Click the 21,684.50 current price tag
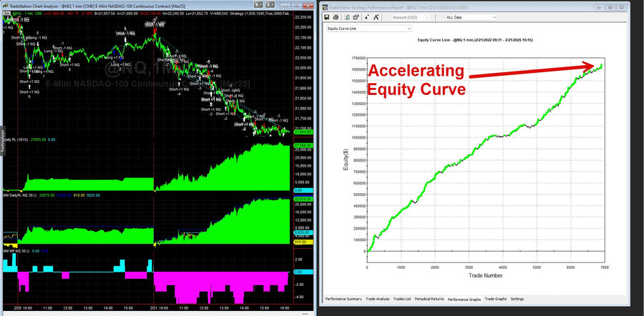This screenshot has height=316, width=644. (x=304, y=132)
